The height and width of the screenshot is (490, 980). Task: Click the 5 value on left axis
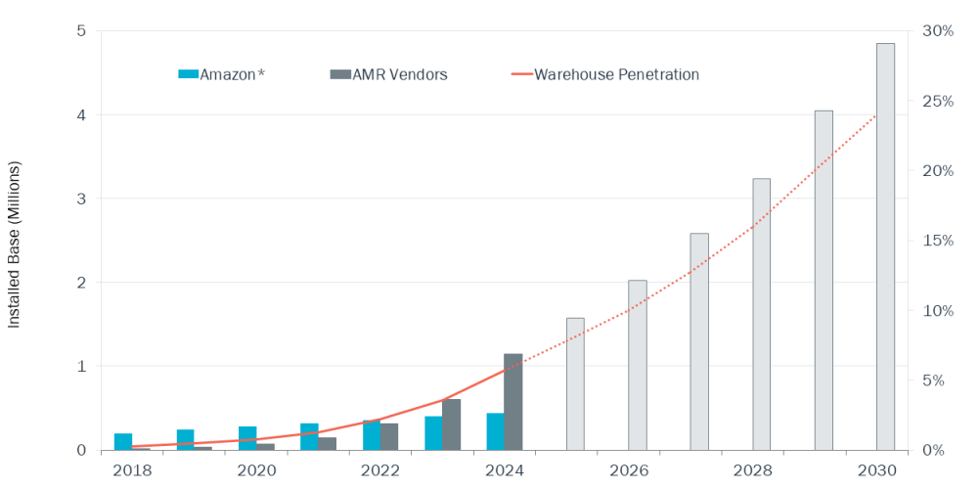82,31
